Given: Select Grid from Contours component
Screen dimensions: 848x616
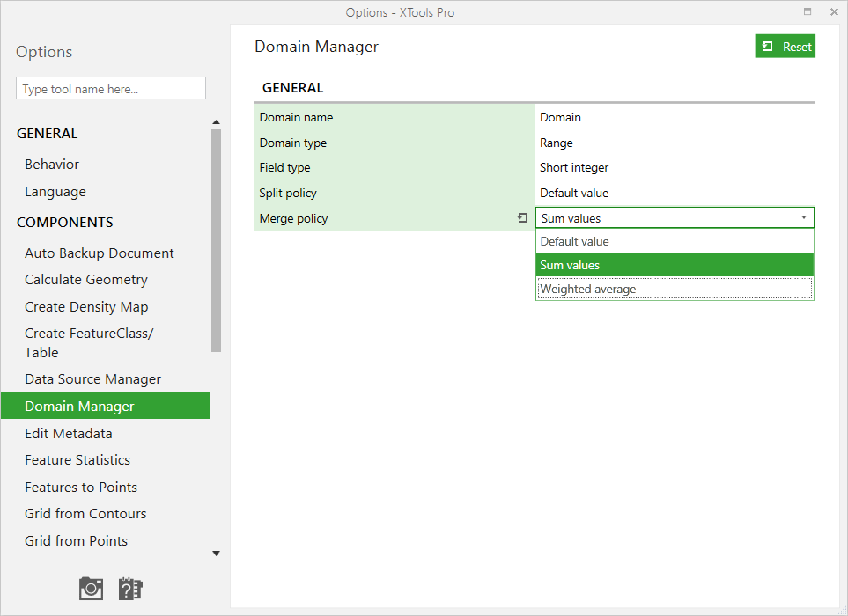Looking at the screenshot, I should tap(85, 513).
